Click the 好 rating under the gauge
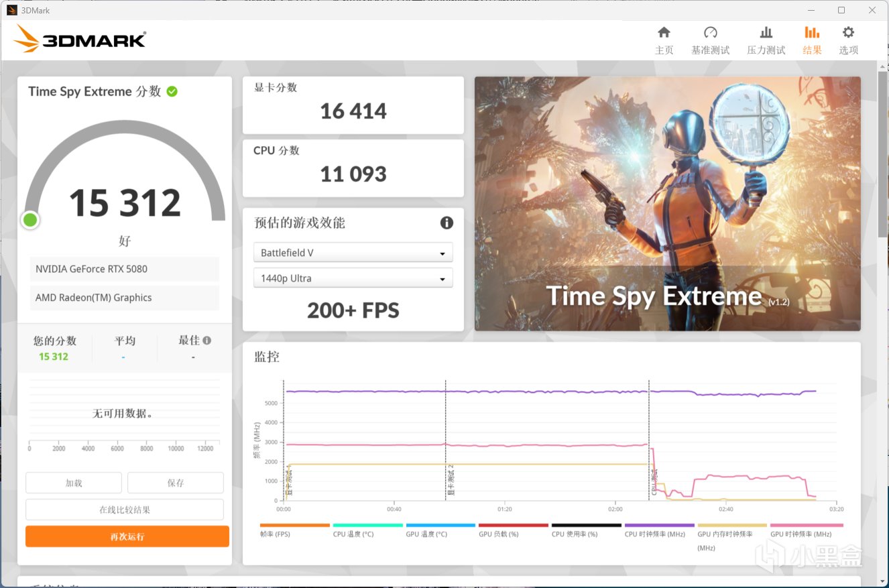Screen dimensions: 889x588 (x=125, y=241)
